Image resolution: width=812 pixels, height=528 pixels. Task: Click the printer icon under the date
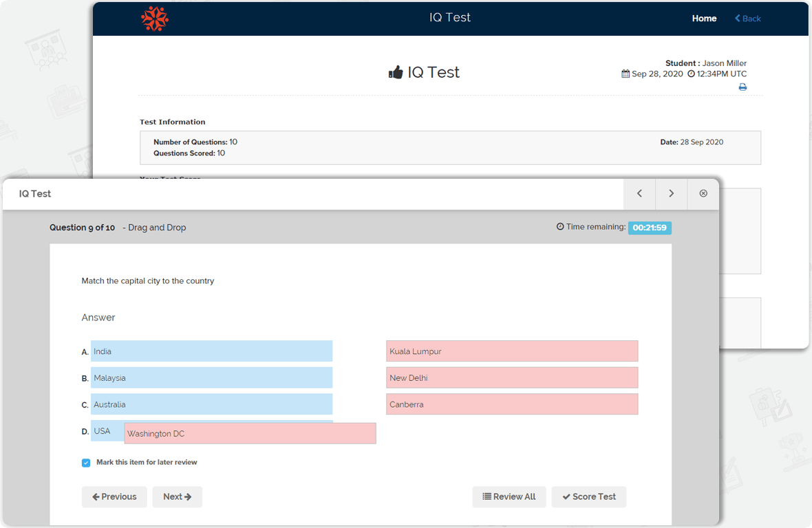pyautogui.click(x=742, y=87)
